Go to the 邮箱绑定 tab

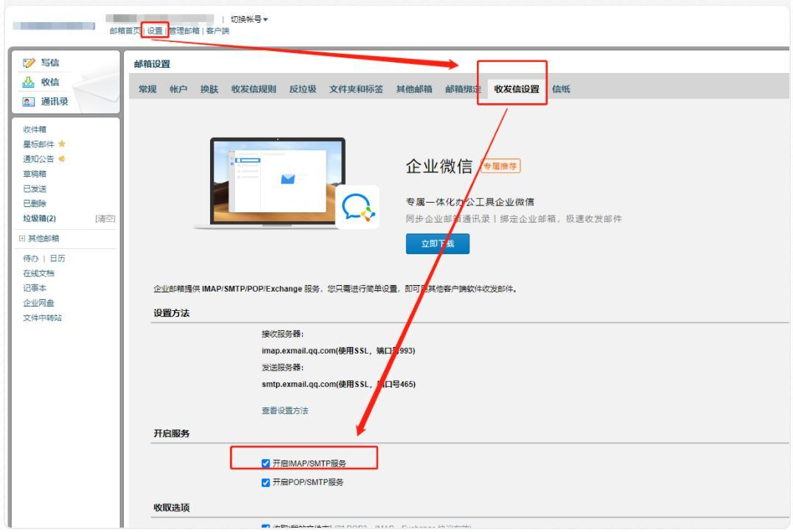click(463, 89)
